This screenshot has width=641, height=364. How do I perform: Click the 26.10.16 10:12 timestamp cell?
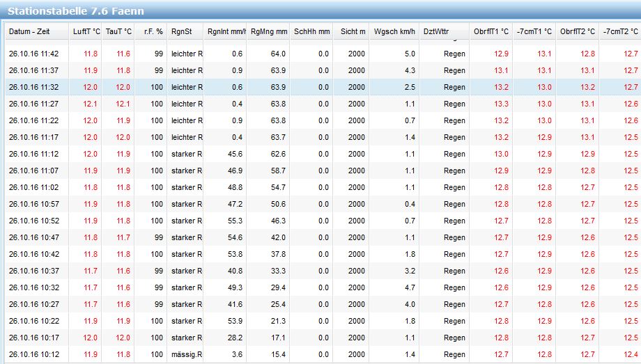33,354
